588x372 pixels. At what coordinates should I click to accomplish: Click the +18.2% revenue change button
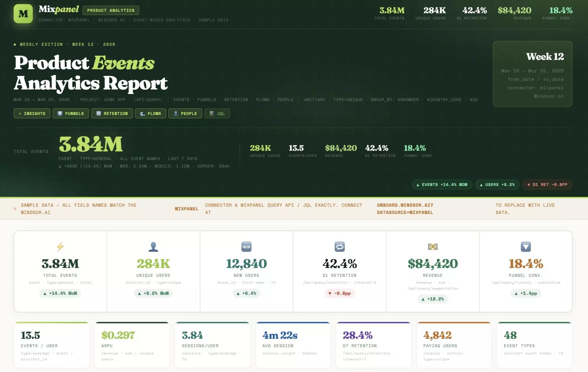(x=432, y=299)
